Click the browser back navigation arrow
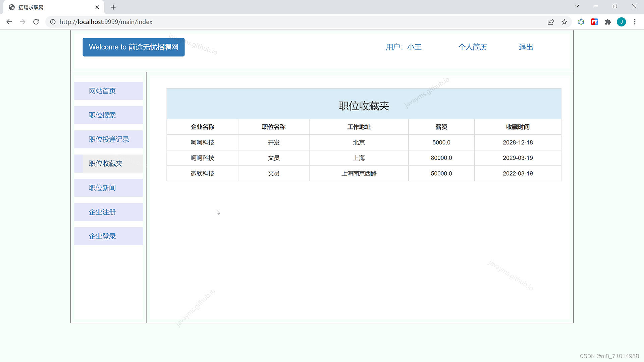Screen dimensions: 644x362 click(9, 22)
